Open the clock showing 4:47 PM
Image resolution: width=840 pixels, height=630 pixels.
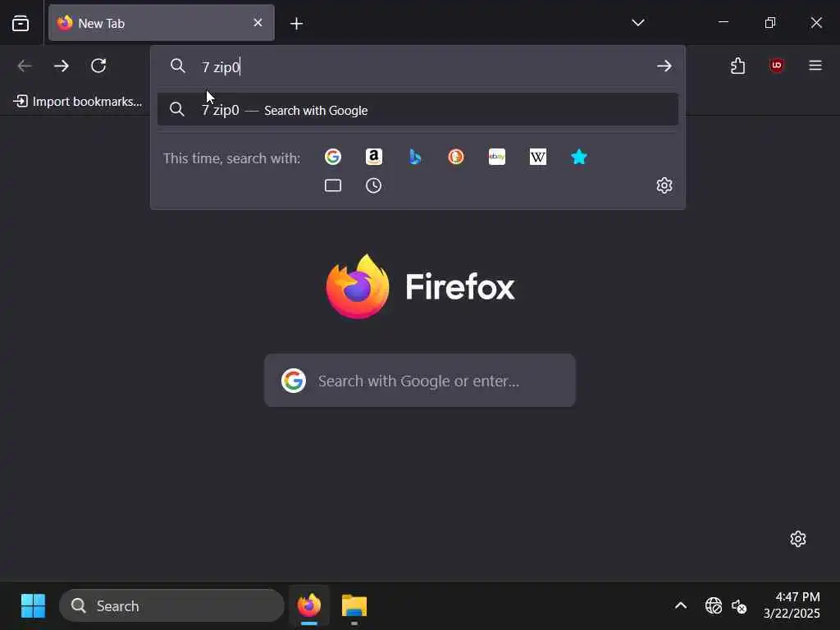[x=792, y=605]
